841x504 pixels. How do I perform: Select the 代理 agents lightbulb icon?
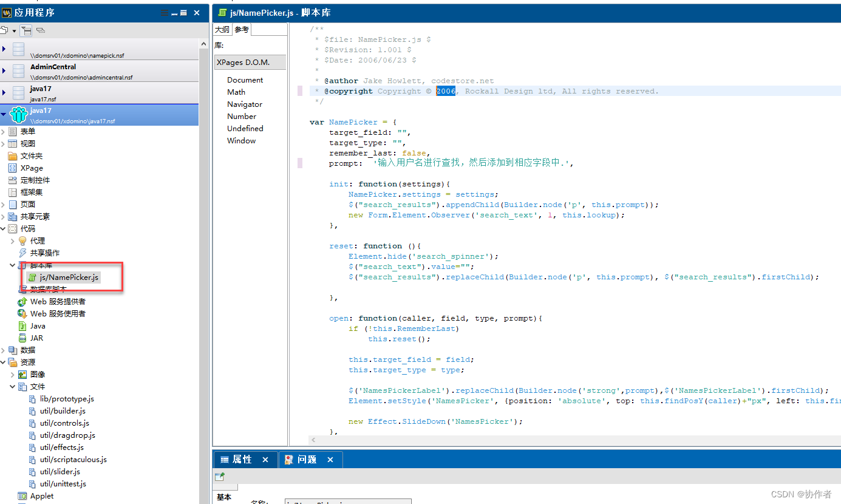(22, 240)
